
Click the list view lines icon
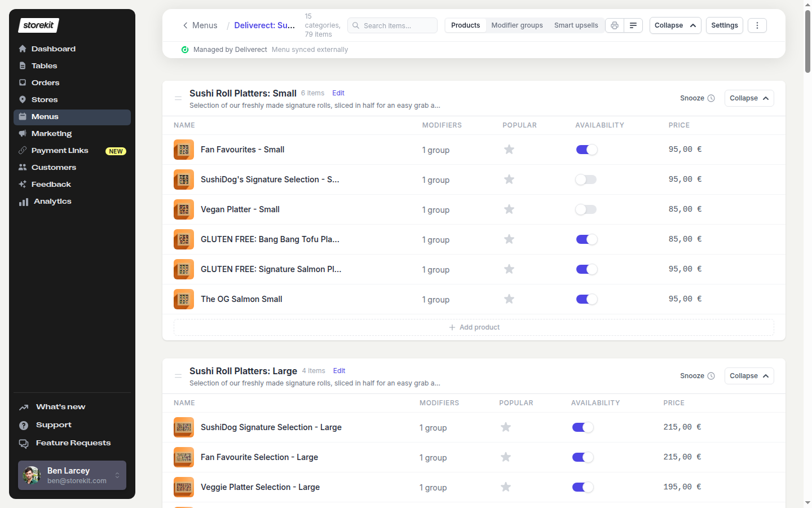coord(633,25)
